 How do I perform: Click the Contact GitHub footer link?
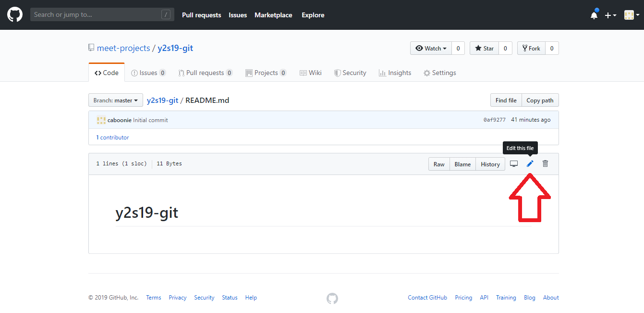(x=427, y=298)
